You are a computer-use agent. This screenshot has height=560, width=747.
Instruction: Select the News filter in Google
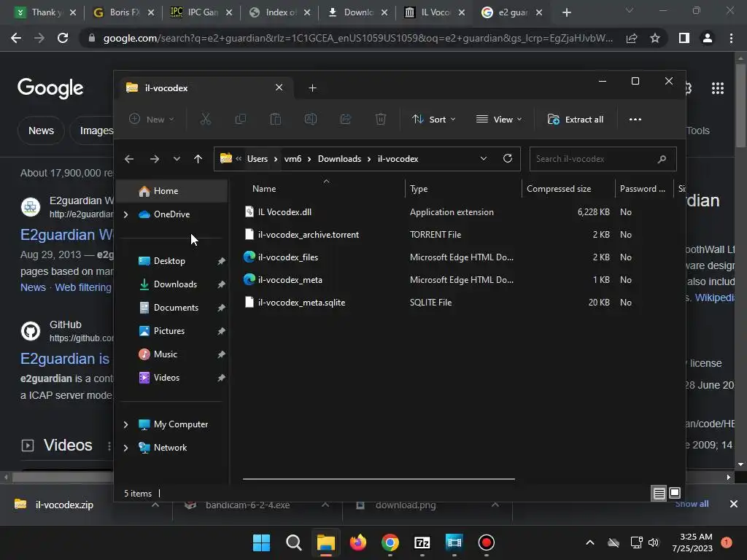click(41, 131)
